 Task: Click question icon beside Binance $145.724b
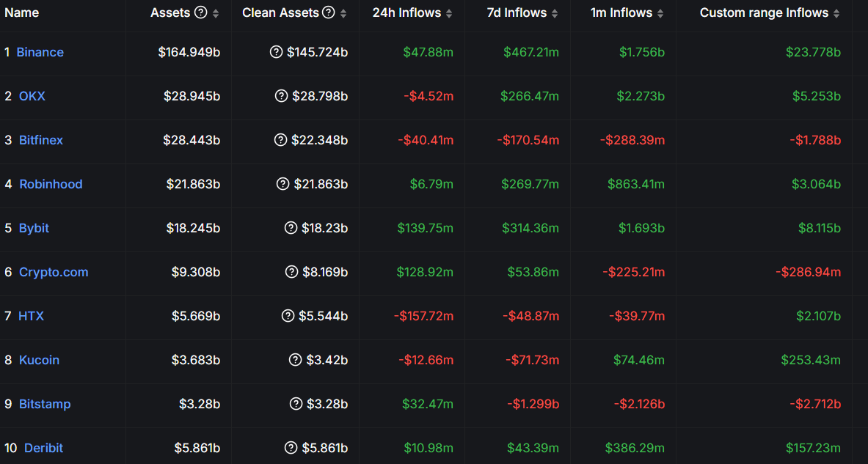pyautogui.click(x=276, y=52)
